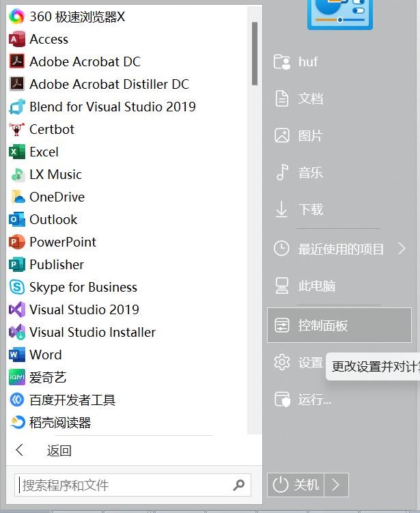This screenshot has height=513, width=420.
Task: Select the 'Visual Studio Installer' list text
Action: (93, 332)
